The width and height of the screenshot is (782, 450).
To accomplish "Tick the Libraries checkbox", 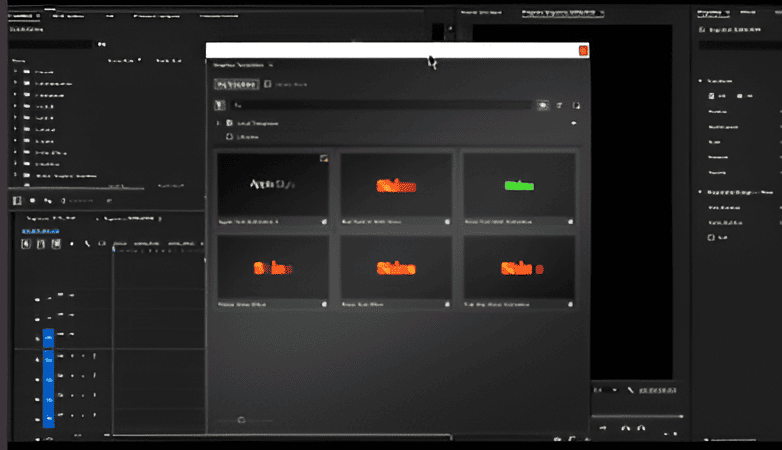I will [x=229, y=136].
